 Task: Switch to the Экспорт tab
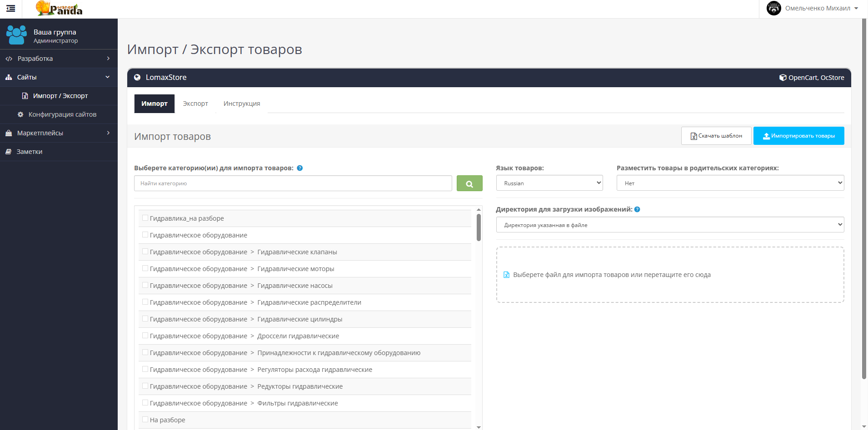pos(195,104)
